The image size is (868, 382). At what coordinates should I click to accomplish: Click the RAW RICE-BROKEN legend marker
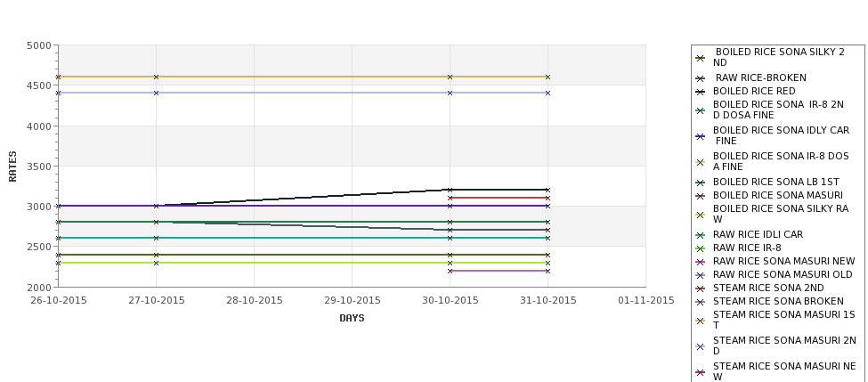701,78
